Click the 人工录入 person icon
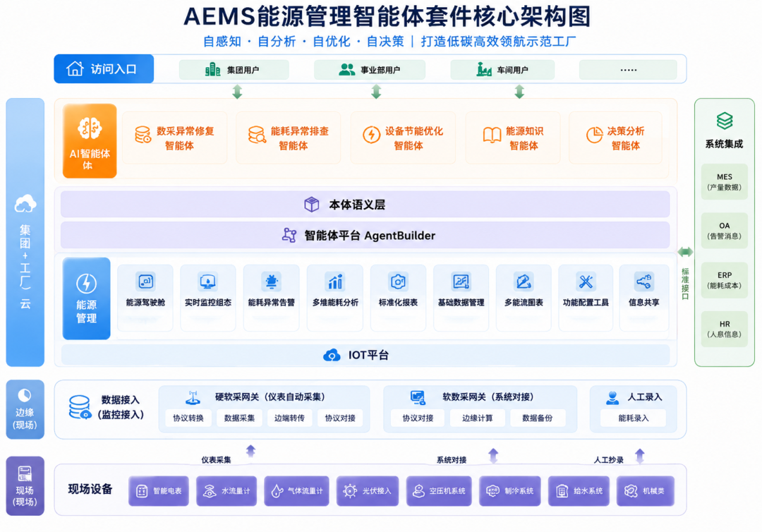 [x=612, y=397]
